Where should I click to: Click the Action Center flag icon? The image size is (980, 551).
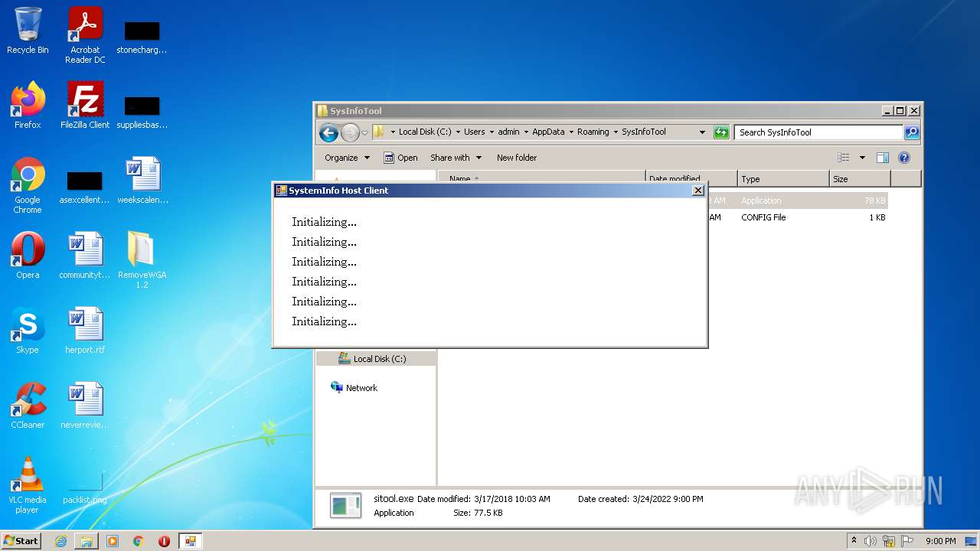(908, 541)
